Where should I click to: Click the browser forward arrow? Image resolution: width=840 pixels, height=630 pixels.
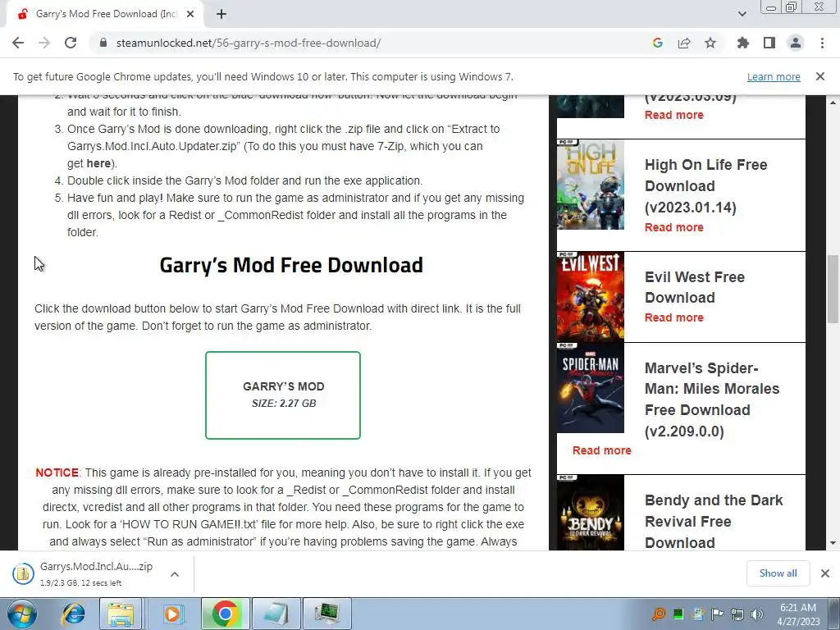44,43
